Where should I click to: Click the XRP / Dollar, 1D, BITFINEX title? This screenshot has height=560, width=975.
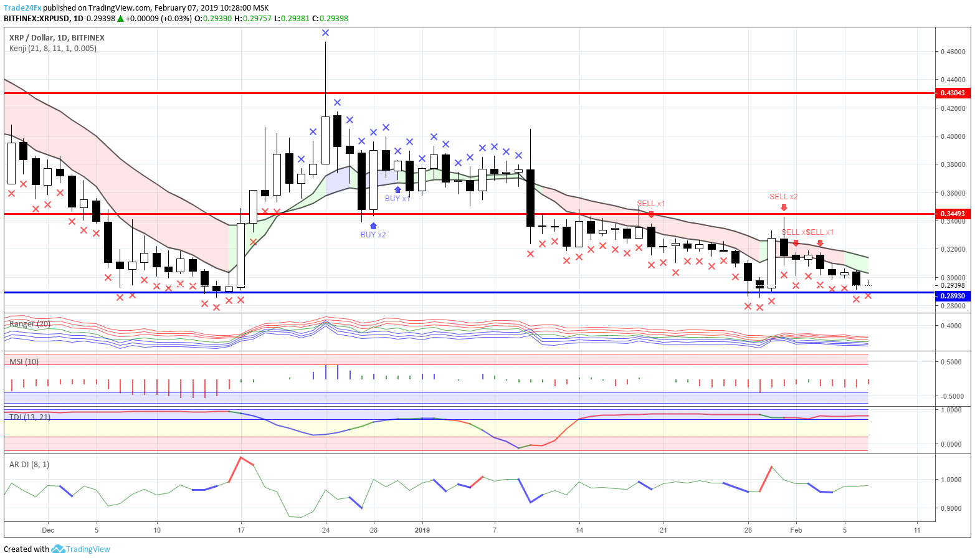point(57,38)
